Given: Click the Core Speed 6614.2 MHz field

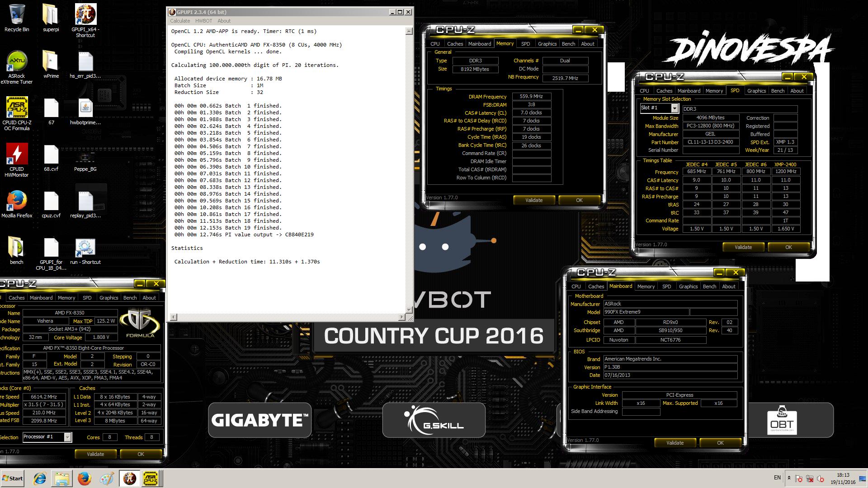Looking at the screenshot, I should tap(44, 397).
